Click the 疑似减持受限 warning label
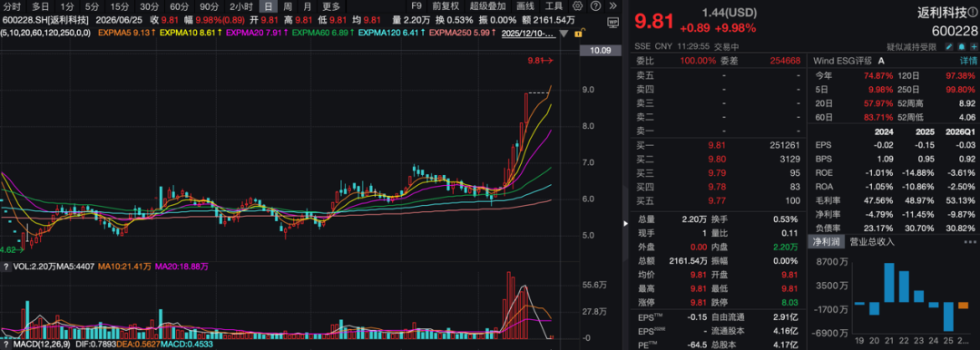The width and height of the screenshot is (980, 350). 911,47
